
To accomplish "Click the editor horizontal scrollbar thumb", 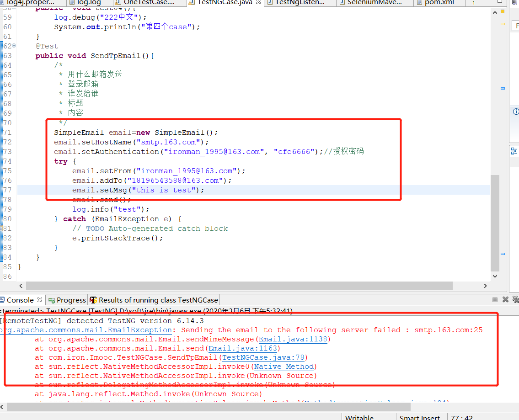I will pos(239,286).
